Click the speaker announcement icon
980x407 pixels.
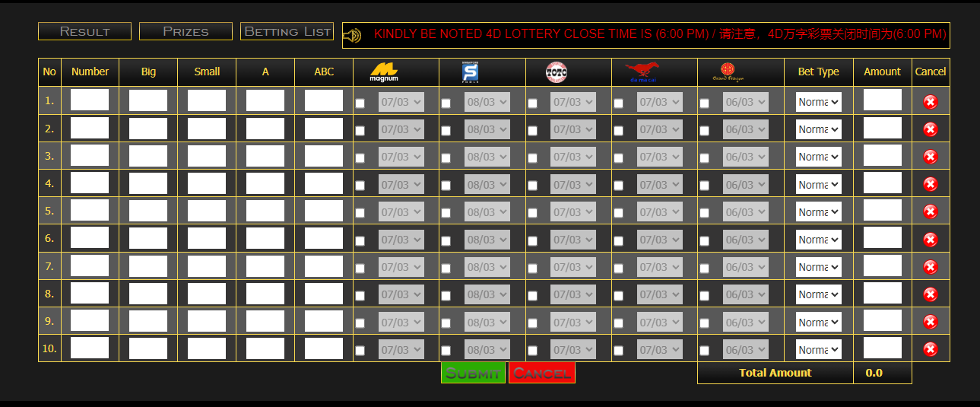[x=352, y=35]
